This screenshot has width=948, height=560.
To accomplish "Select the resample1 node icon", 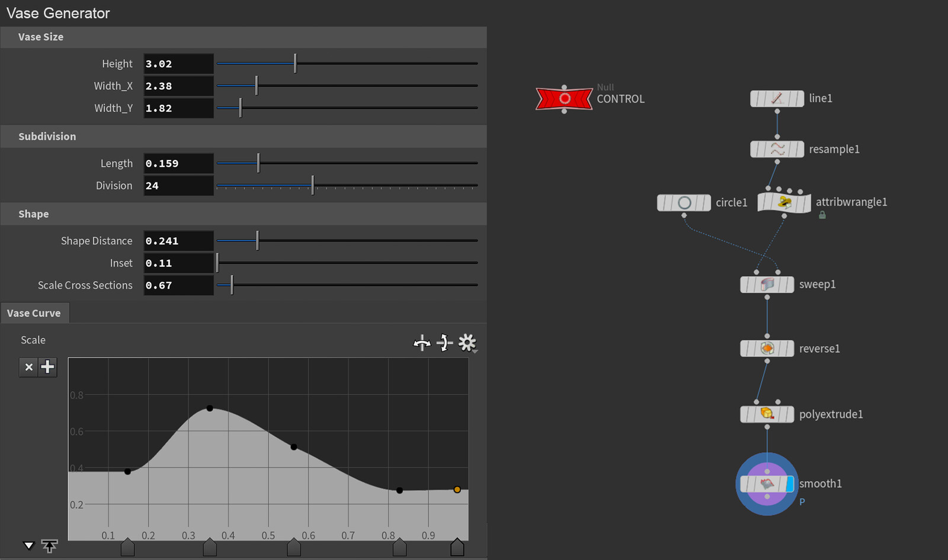I will (777, 149).
